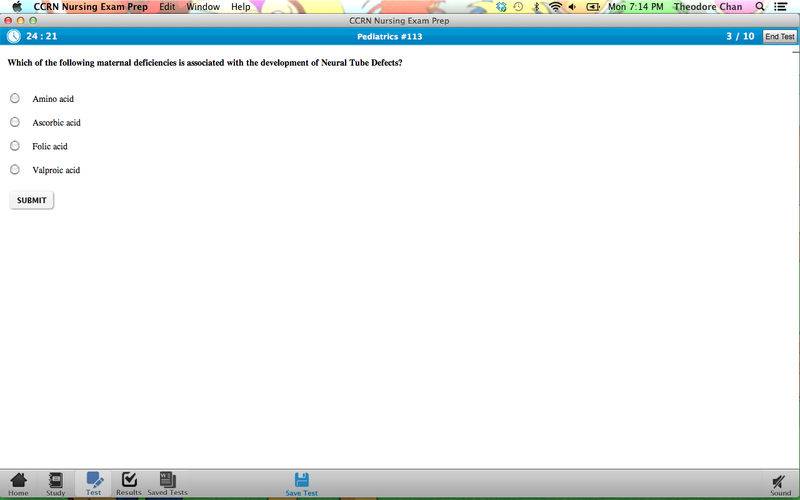Click the Bluetooth icon in menu bar
800x500 pixels.
(536, 7)
